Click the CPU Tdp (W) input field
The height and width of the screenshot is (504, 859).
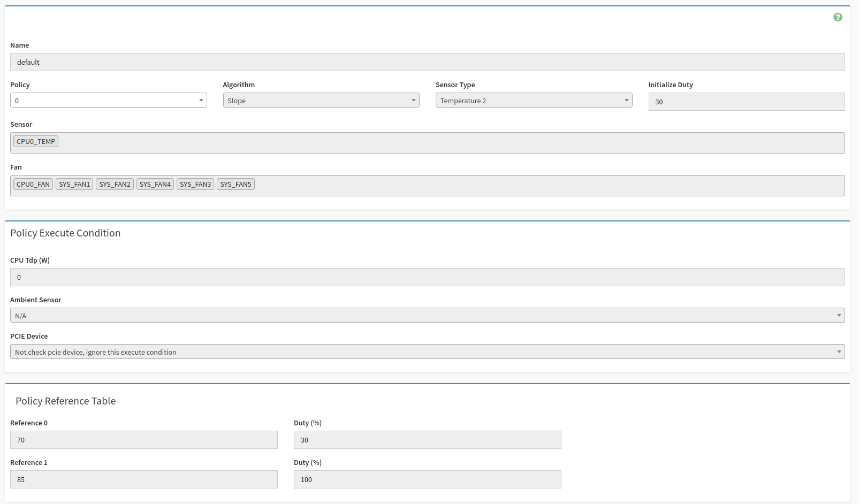point(427,277)
